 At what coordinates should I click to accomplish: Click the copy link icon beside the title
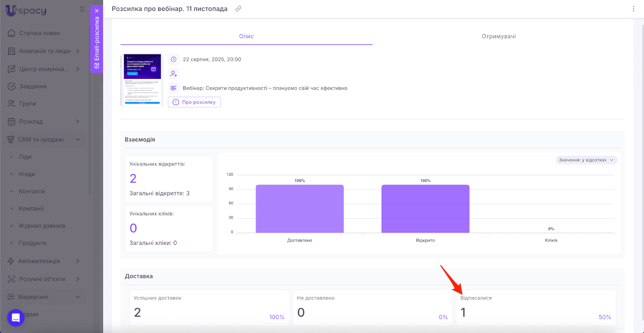(x=238, y=8)
